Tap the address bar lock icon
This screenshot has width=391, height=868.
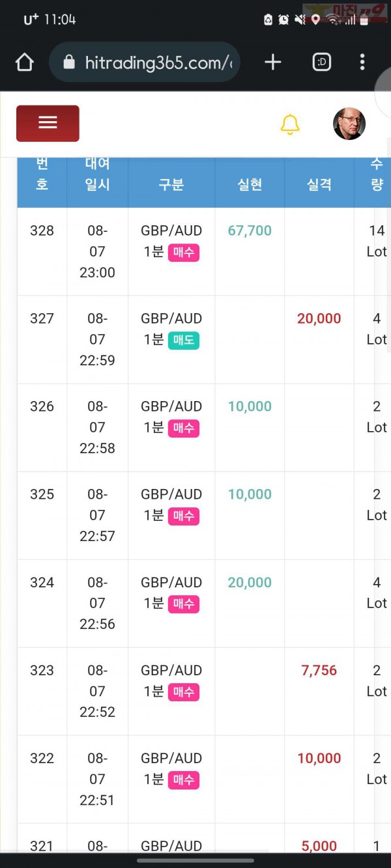click(69, 62)
